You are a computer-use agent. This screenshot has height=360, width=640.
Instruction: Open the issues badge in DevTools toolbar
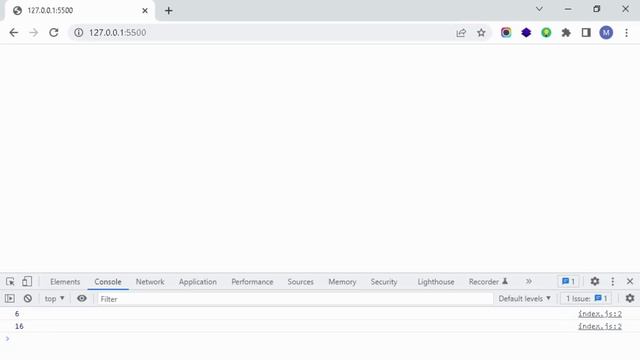568,281
